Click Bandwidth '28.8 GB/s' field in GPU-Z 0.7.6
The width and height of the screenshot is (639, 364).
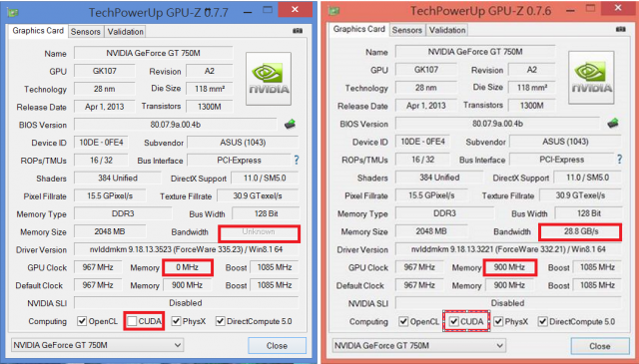click(x=580, y=231)
